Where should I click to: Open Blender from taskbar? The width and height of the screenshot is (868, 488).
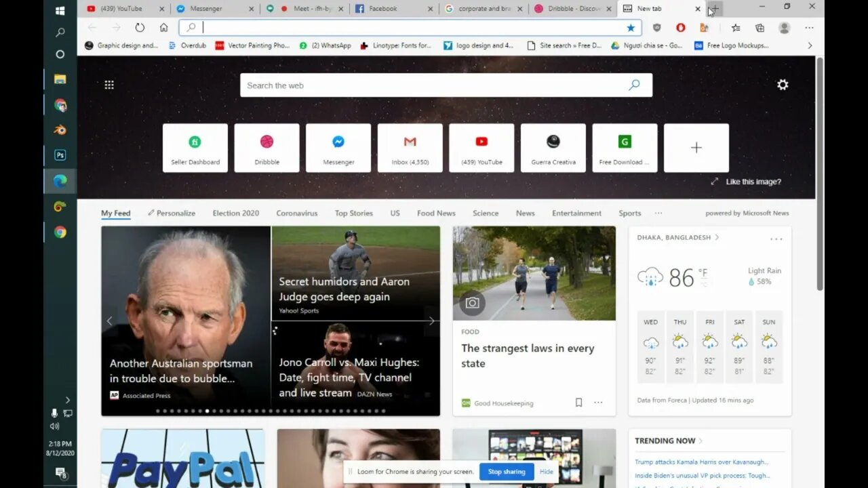coord(60,129)
